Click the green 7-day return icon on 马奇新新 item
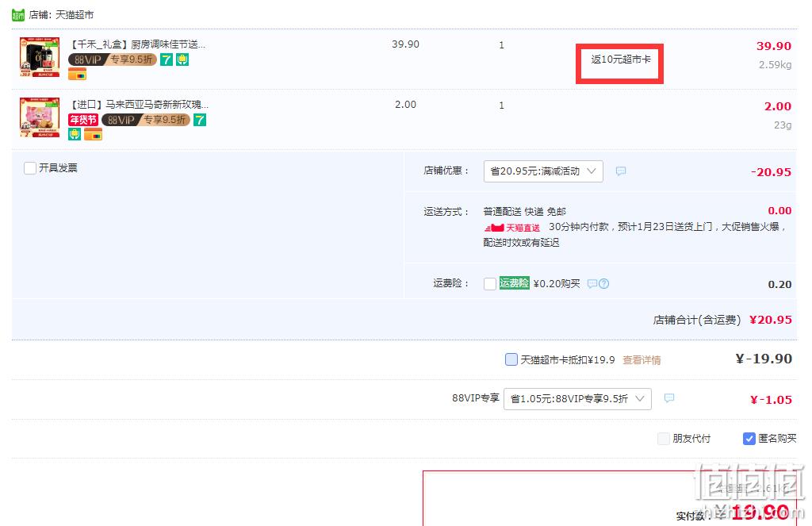Image resolution: width=812 pixels, height=526 pixels. point(200,120)
